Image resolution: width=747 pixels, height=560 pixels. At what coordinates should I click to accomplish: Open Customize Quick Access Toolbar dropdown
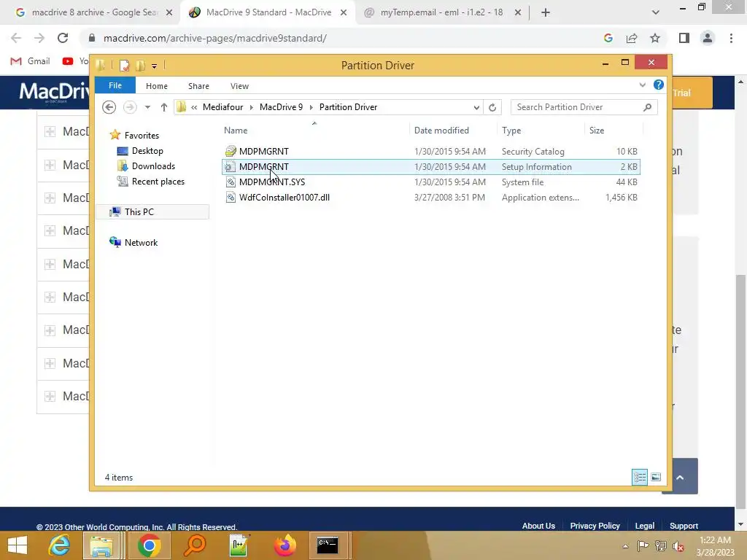click(155, 66)
